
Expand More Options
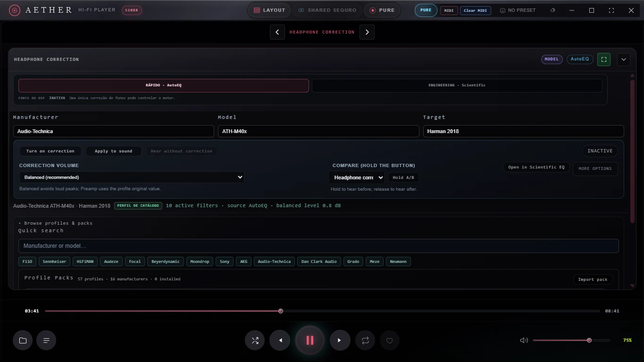(x=595, y=168)
